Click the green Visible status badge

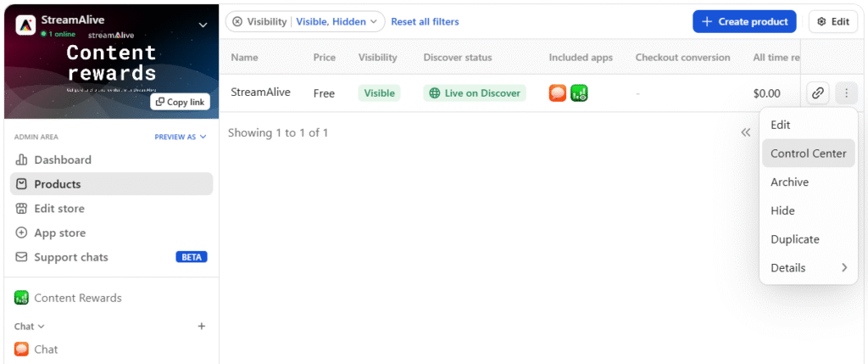[379, 93]
